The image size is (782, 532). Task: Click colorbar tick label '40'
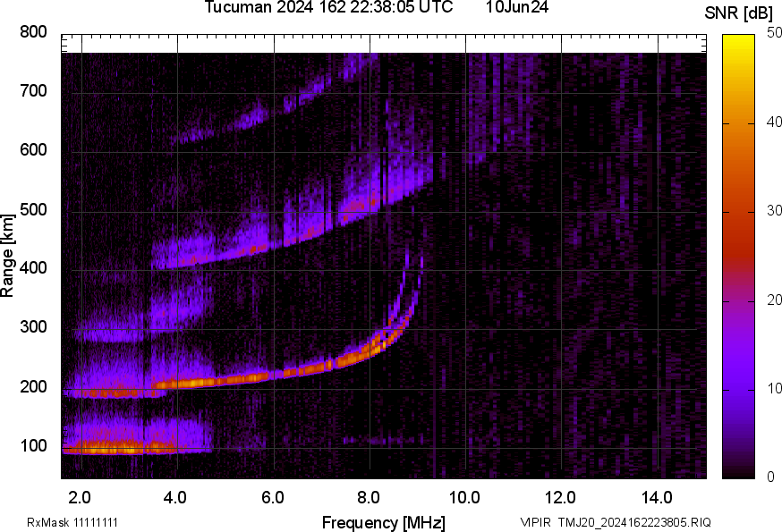coord(774,122)
